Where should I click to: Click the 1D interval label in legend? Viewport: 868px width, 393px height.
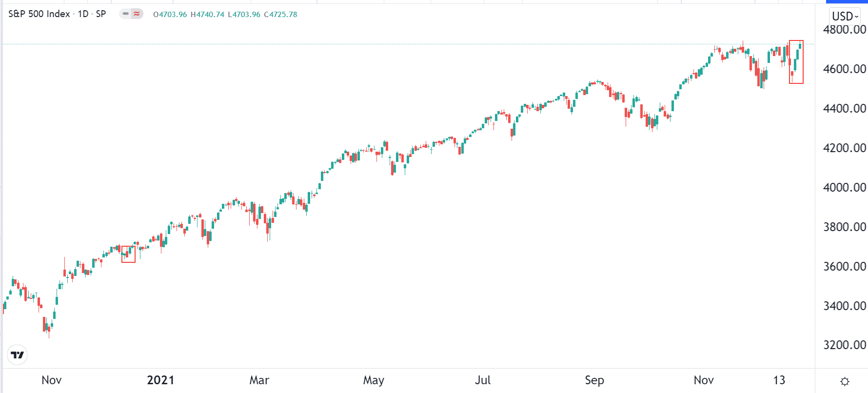coord(83,14)
